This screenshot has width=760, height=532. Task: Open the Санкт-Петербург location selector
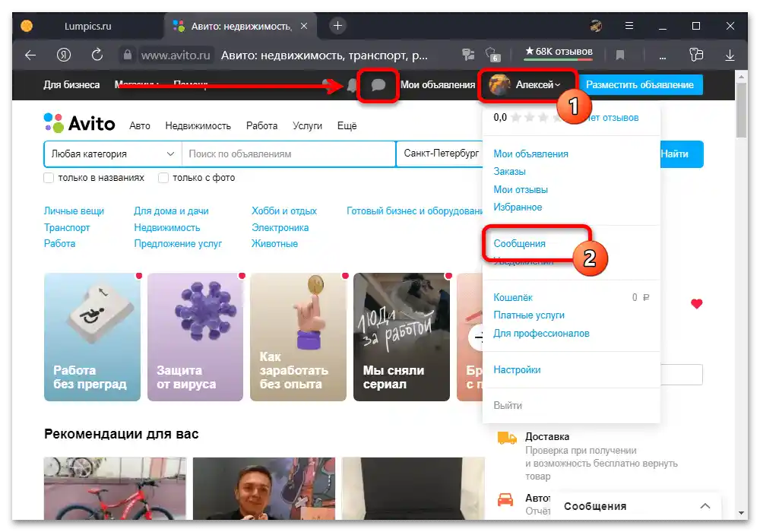click(x=440, y=154)
